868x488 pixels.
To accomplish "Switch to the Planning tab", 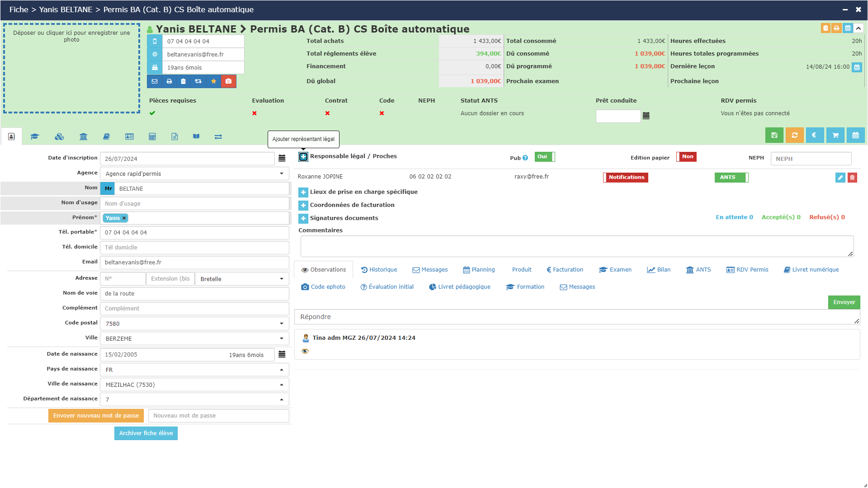I will click(479, 270).
